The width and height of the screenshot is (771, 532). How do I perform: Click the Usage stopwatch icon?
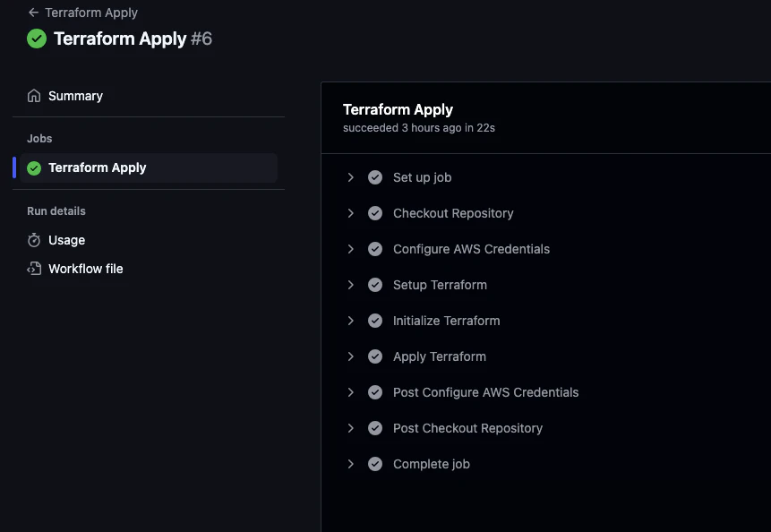point(34,240)
